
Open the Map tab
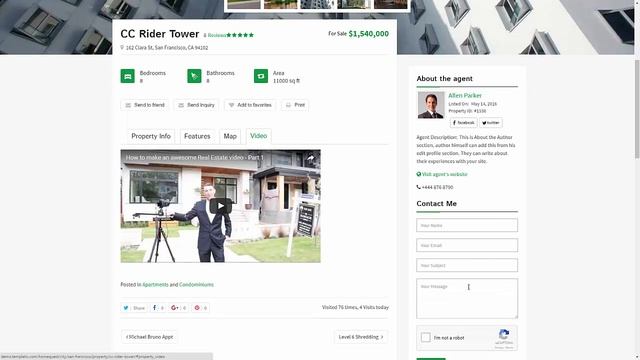[x=230, y=136]
